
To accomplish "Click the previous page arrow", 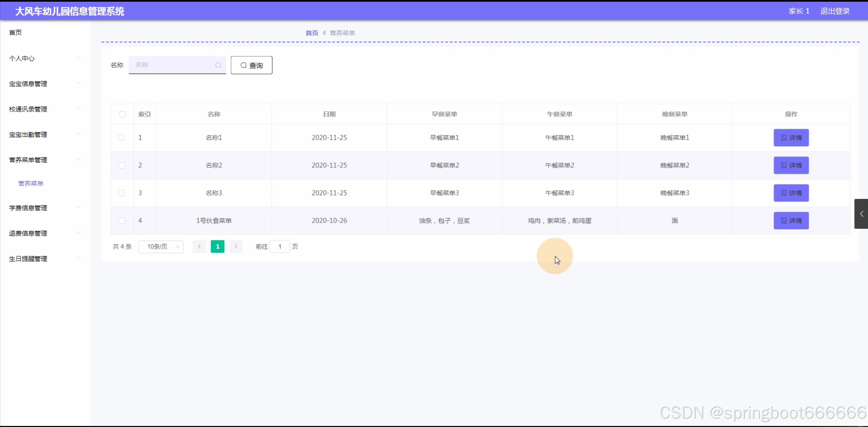I will pos(200,246).
